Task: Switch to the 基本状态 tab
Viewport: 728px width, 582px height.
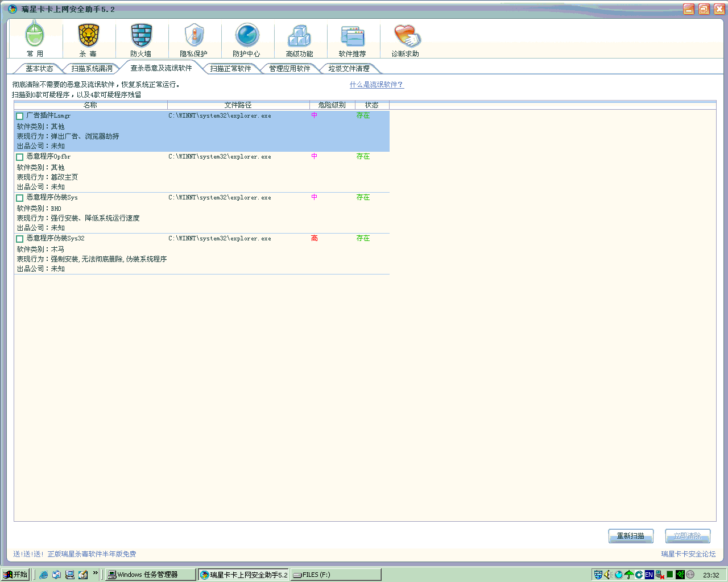Action: click(x=39, y=69)
